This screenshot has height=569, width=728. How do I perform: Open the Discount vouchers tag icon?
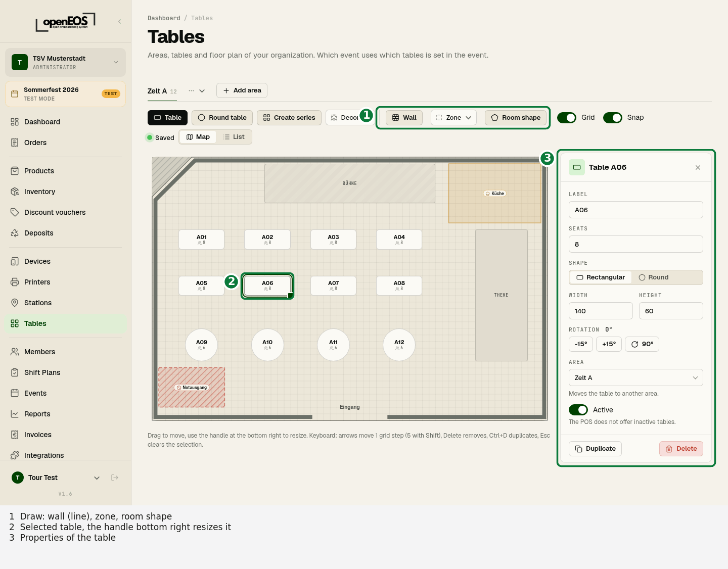15,212
